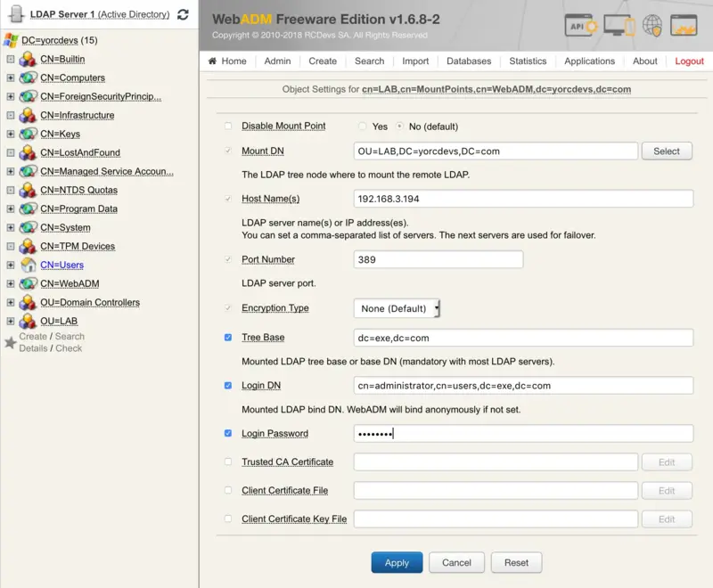Select No (default) radio option
The width and height of the screenshot is (713, 588).
tap(399, 127)
